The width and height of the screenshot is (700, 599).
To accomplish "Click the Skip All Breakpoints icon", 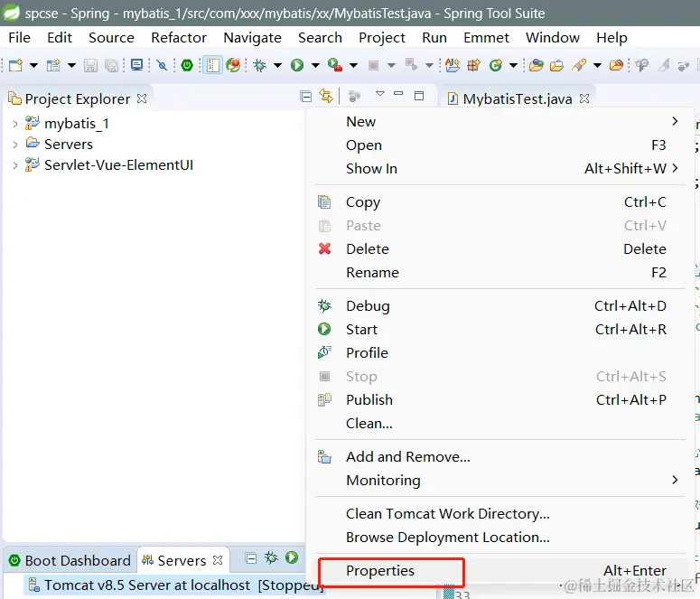I will [162, 66].
